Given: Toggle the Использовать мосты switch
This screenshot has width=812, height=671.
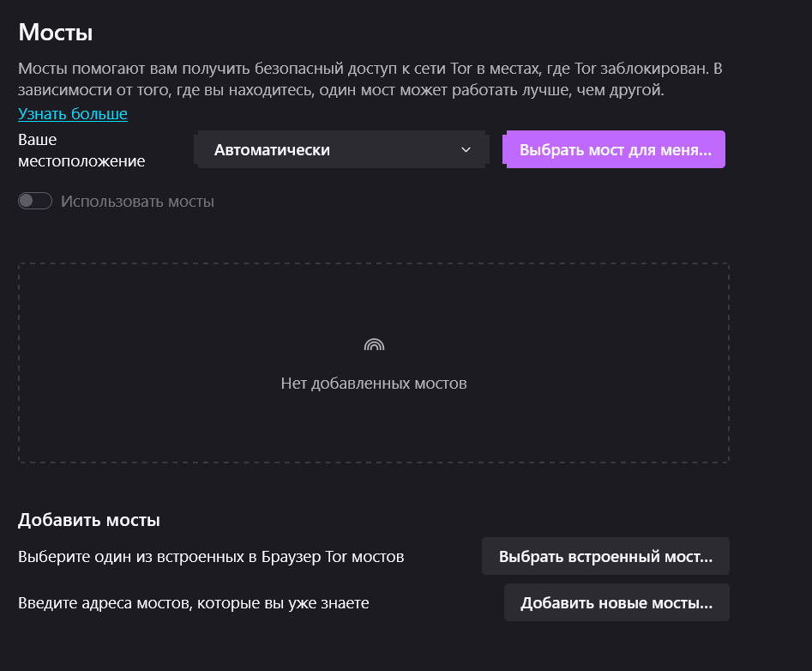Looking at the screenshot, I should point(35,201).
